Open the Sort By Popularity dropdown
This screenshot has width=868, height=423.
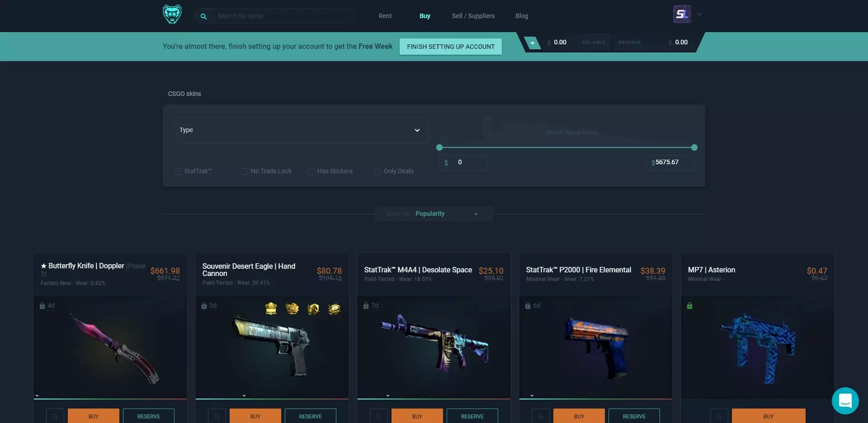pyautogui.click(x=434, y=214)
